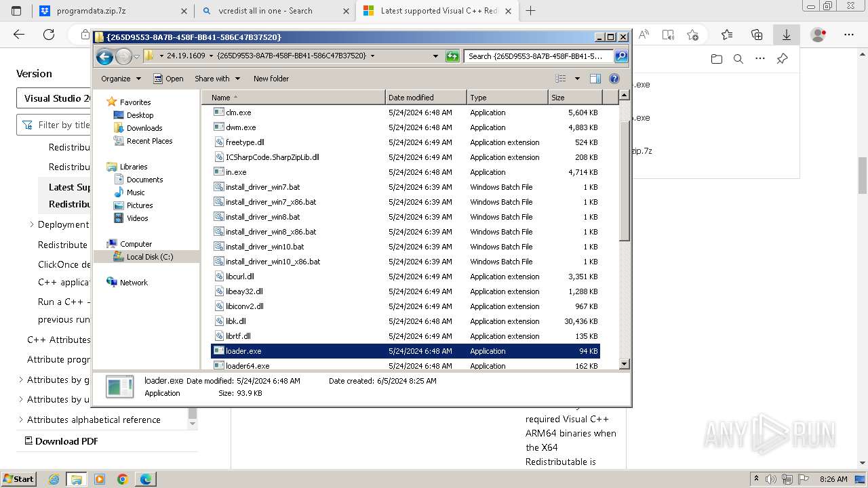The width and height of the screenshot is (868, 488).
Task: Open the Organize menu
Action: [x=121, y=79]
